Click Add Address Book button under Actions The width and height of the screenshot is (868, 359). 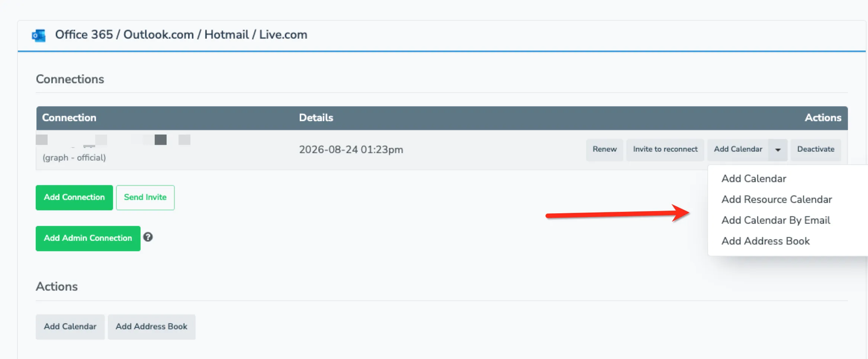click(x=152, y=327)
